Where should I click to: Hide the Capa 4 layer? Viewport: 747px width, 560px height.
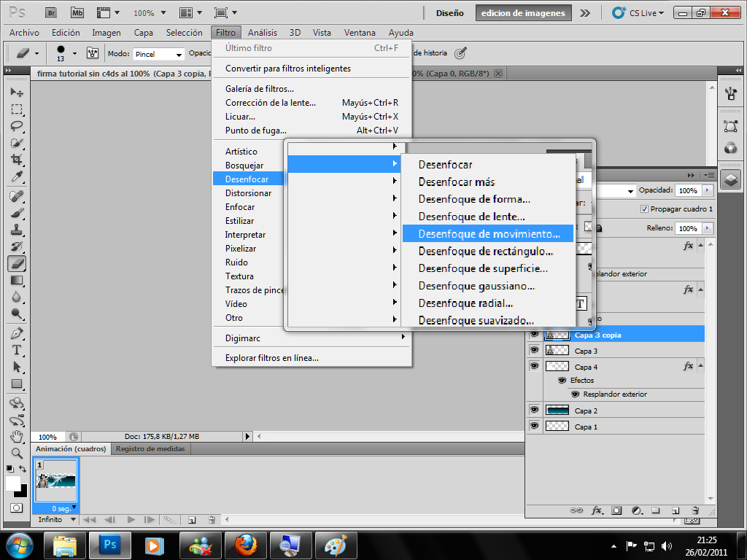coord(535,366)
